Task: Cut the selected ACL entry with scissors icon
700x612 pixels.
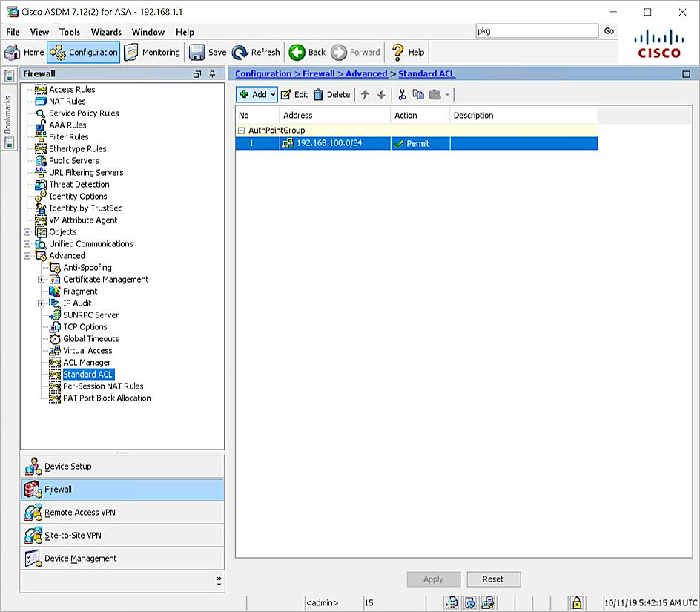Action: (402, 94)
